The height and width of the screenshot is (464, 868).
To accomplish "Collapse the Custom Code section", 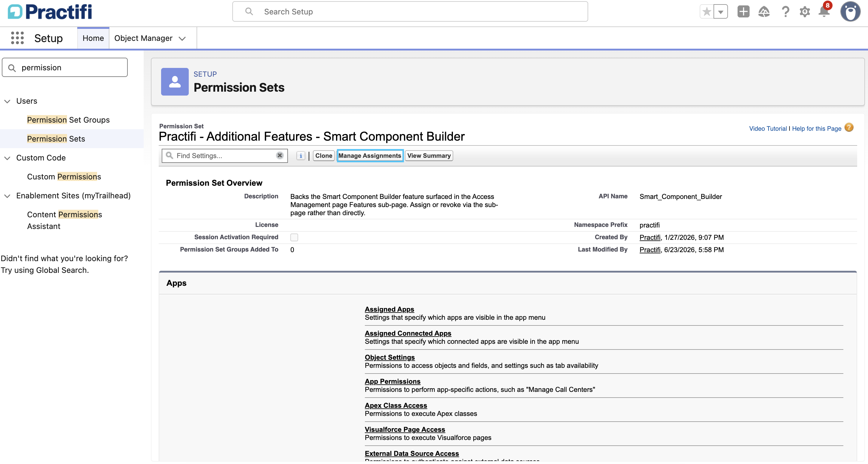I will click(7, 158).
